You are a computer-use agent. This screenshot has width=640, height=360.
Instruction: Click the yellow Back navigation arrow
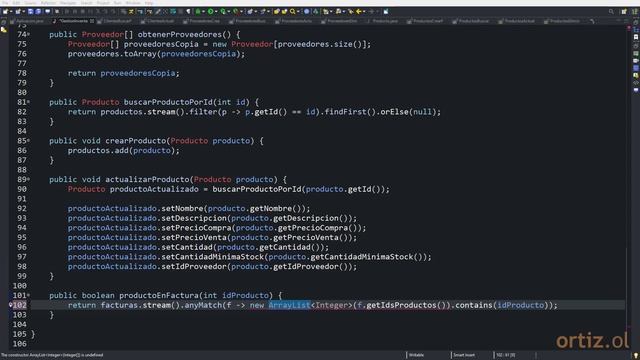point(359,11)
